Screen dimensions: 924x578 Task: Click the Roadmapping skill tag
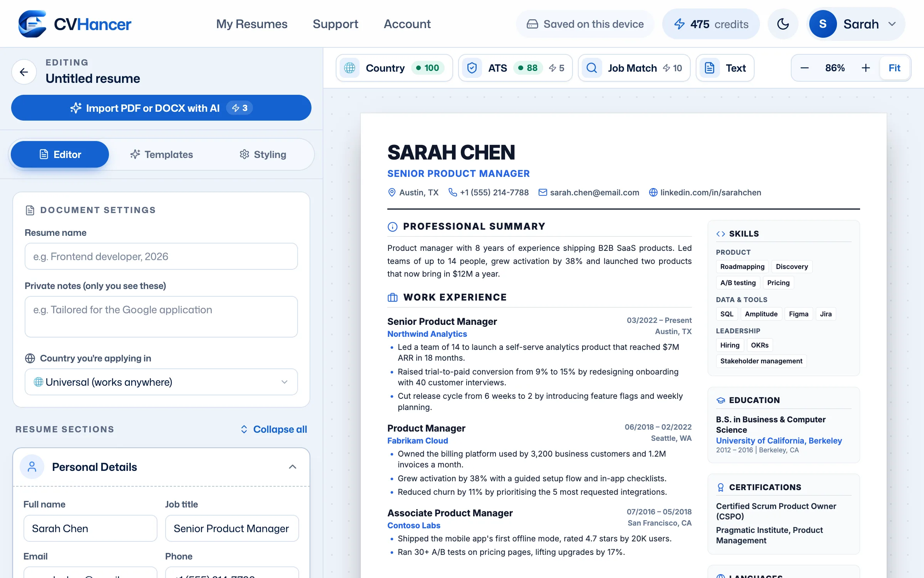click(x=742, y=267)
